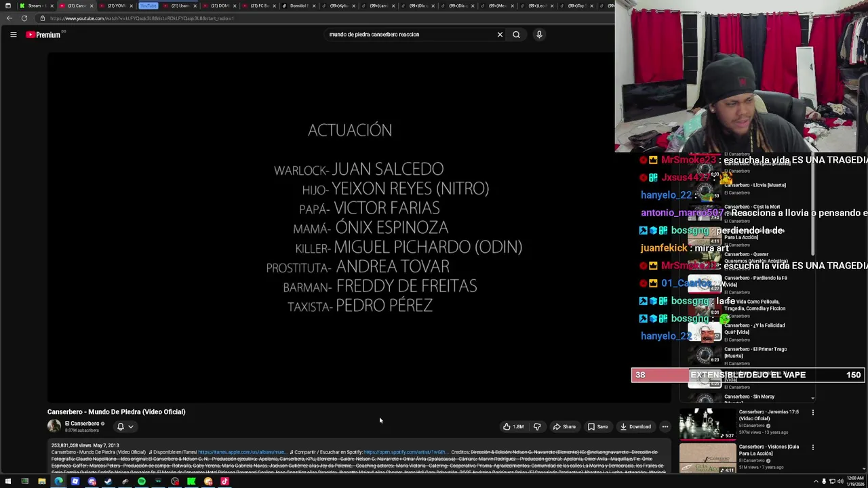Open network settings in the system tray
The height and width of the screenshot is (488, 868).
(x=831, y=482)
